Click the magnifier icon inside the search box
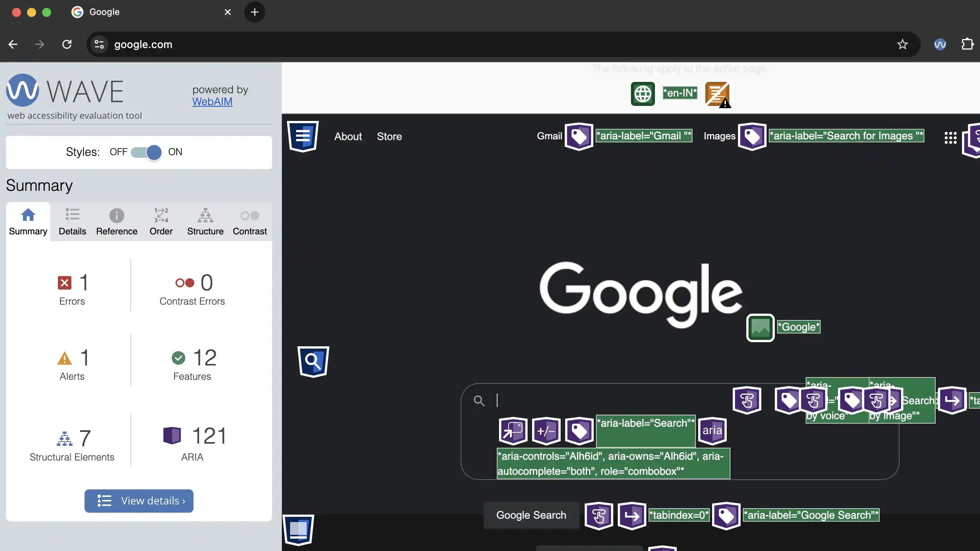 (x=479, y=400)
